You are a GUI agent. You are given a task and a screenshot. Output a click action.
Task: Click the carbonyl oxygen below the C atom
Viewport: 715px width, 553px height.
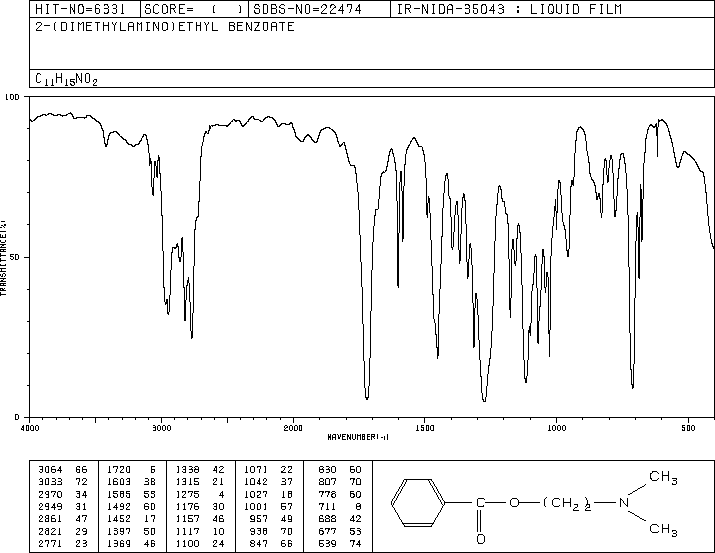[x=480, y=539]
